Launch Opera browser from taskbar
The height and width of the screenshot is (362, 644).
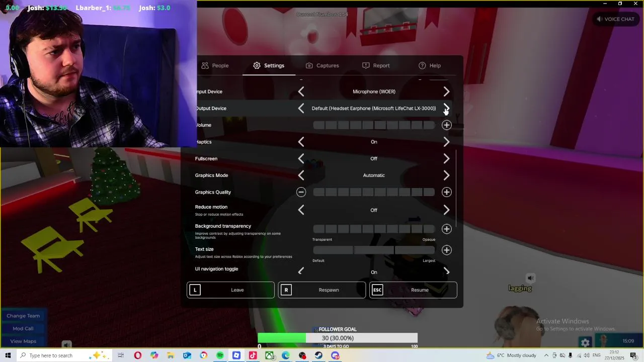pyautogui.click(x=137, y=355)
